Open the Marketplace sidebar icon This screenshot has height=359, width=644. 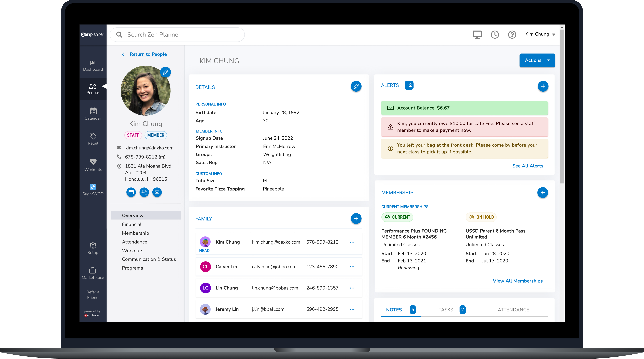pos(93,274)
